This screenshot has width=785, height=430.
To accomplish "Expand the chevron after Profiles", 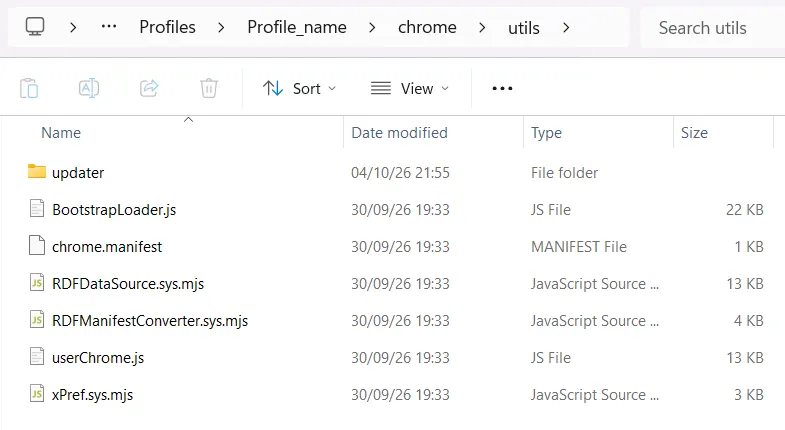I will click(221, 27).
